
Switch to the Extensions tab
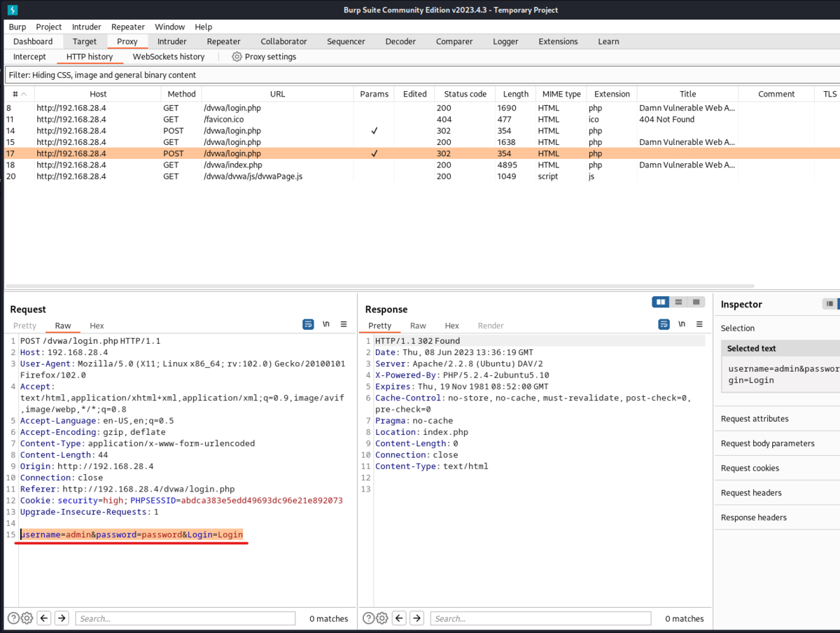(558, 41)
